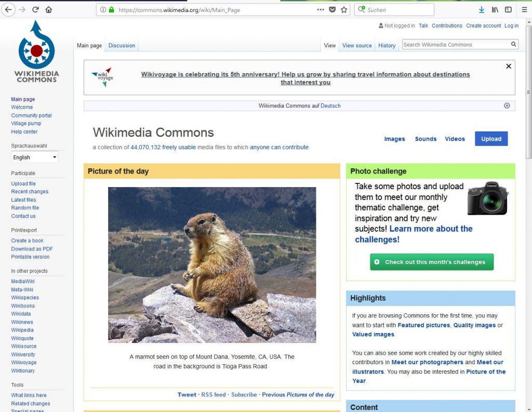Open the RSS feed link

(214, 395)
